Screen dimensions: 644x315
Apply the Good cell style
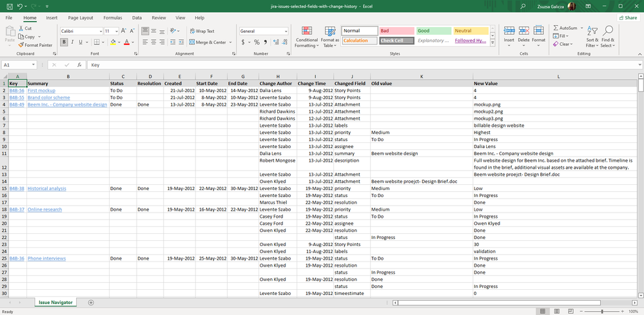[x=434, y=31]
